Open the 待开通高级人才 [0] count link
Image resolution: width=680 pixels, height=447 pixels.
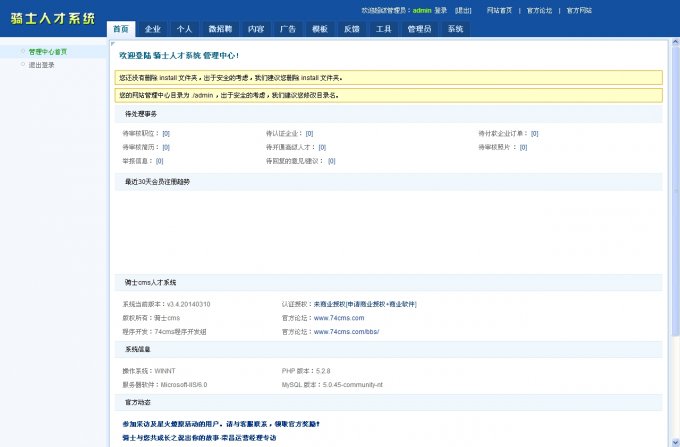(322, 147)
